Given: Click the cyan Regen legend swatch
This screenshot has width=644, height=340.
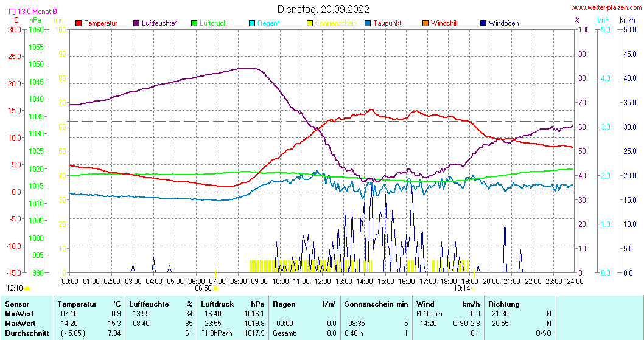Looking at the screenshot, I should [252, 23].
